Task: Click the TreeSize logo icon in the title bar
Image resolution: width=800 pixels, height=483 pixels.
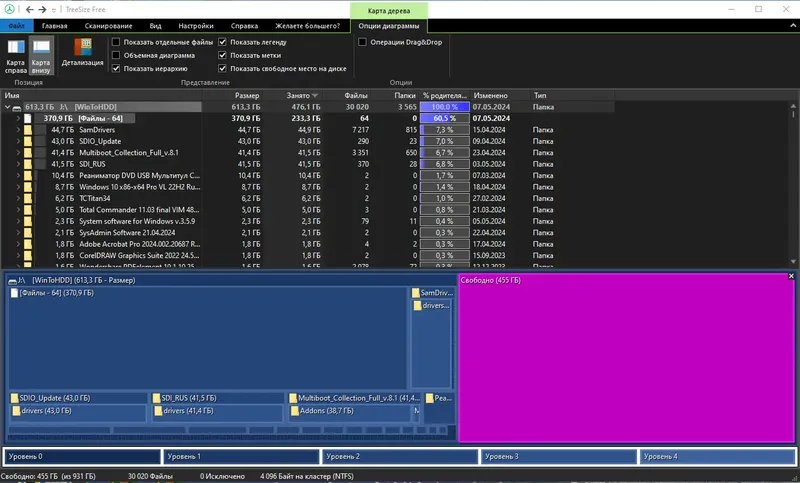Action: [x=9, y=9]
